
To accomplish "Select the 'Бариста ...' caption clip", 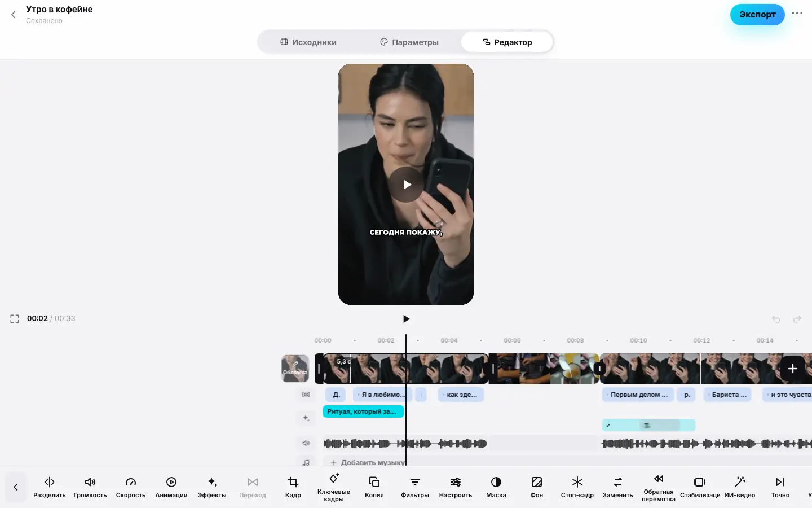I will (728, 395).
